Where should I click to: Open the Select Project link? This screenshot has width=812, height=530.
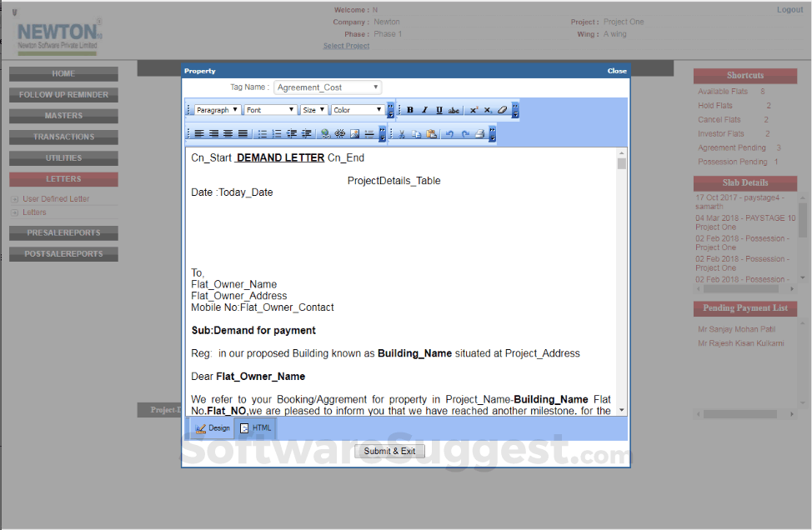[346, 45]
